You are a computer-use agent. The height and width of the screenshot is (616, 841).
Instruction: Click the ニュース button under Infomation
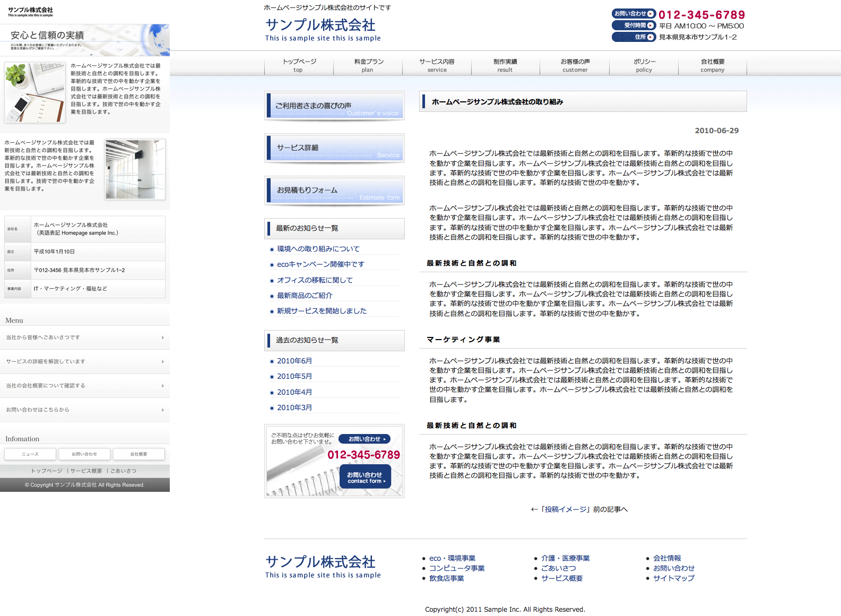pyautogui.click(x=30, y=454)
